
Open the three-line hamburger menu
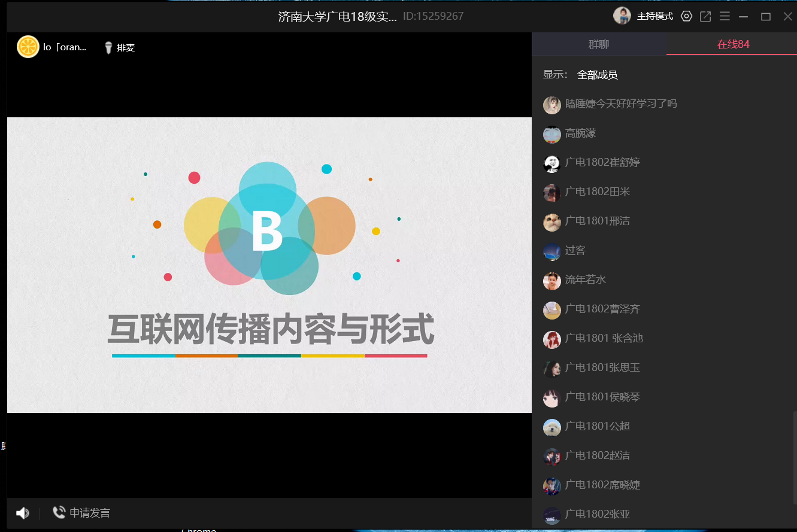[725, 16]
